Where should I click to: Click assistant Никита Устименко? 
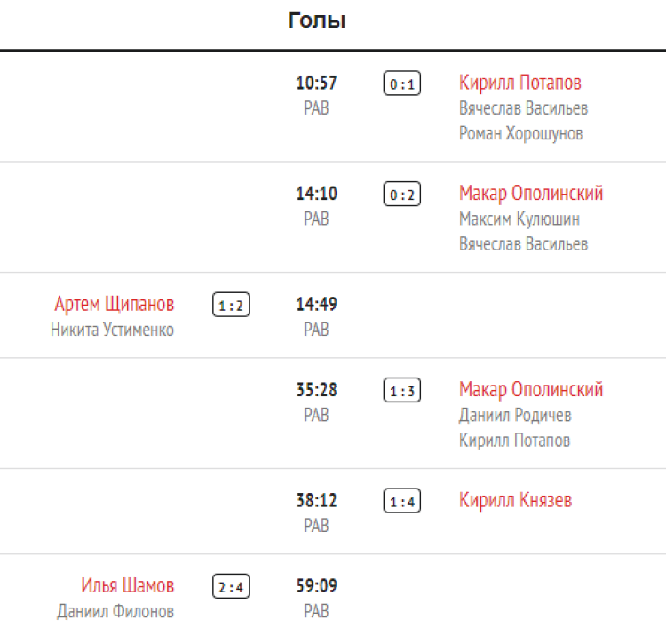click(x=112, y=330)
